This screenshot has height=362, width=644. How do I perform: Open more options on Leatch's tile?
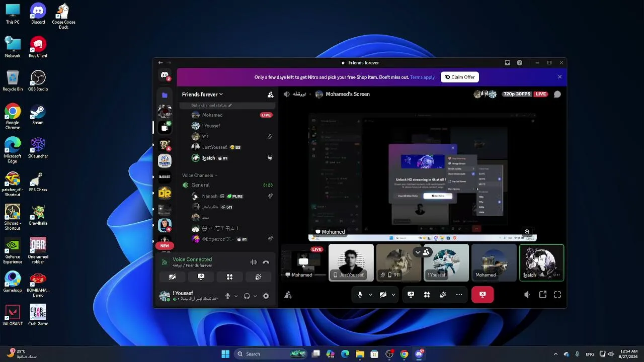pos(557,275)
